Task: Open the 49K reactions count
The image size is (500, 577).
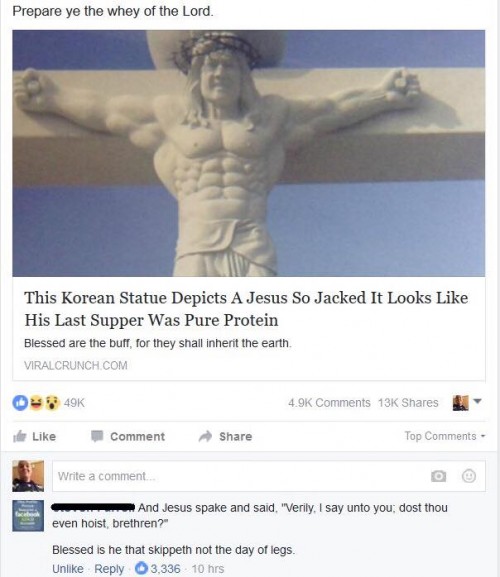Action: (74, 403)
